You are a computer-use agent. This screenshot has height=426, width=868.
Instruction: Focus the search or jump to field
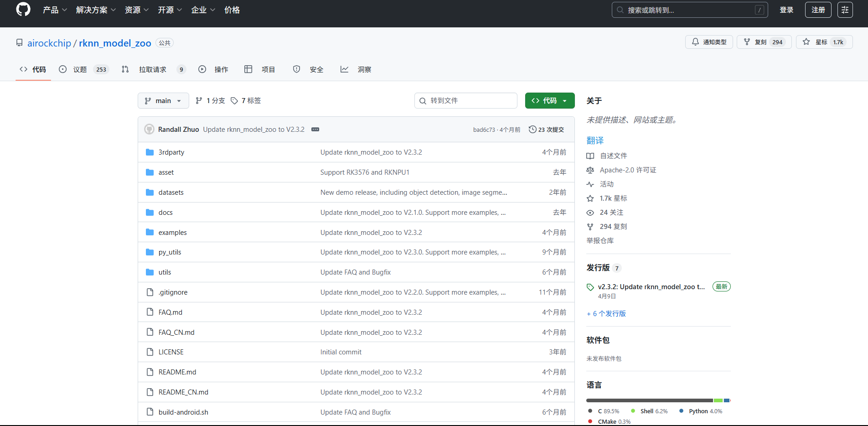[690, 10]
